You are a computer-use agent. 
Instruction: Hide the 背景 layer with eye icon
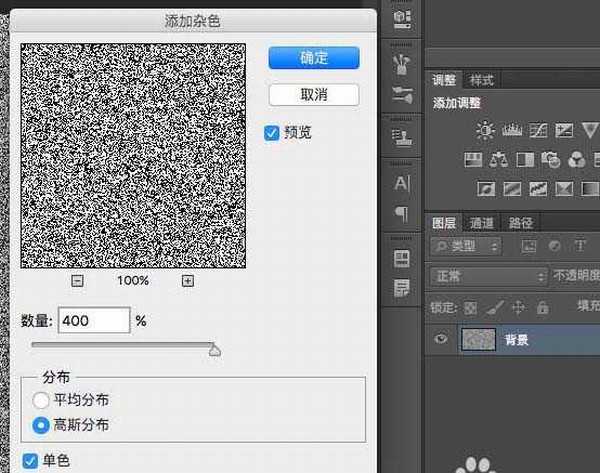pyautogui.click(x=440, y=340)
